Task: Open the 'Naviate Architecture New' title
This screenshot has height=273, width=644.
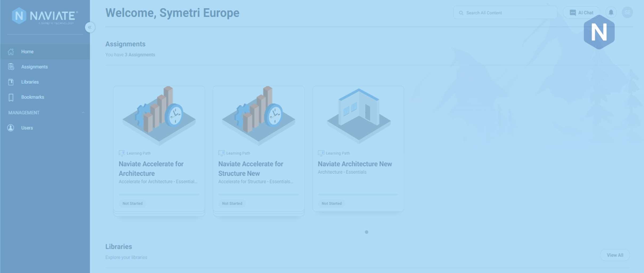Action: (x=355, y=164)
